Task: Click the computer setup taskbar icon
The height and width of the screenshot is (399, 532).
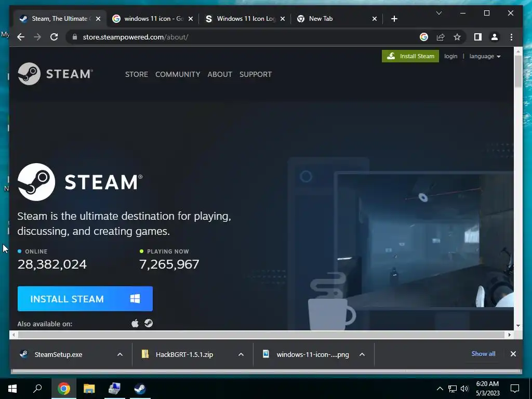Action: coord(114,389)
